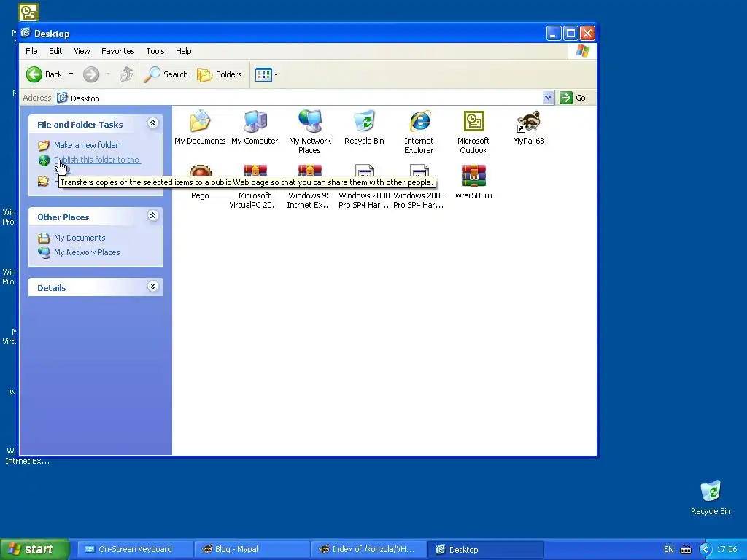The height and width of the screenshot is (560, 747).
Task: Select the Pego file label
Action: pos(200,195)
